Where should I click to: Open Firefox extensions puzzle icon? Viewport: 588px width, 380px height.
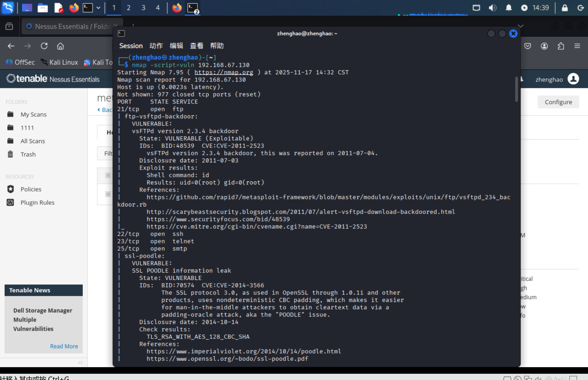[x=561, y=46]
